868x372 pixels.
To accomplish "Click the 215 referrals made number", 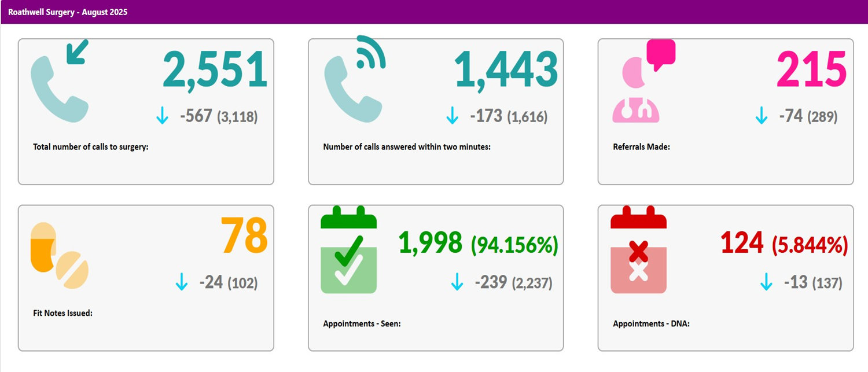I will tap(811, 70).
